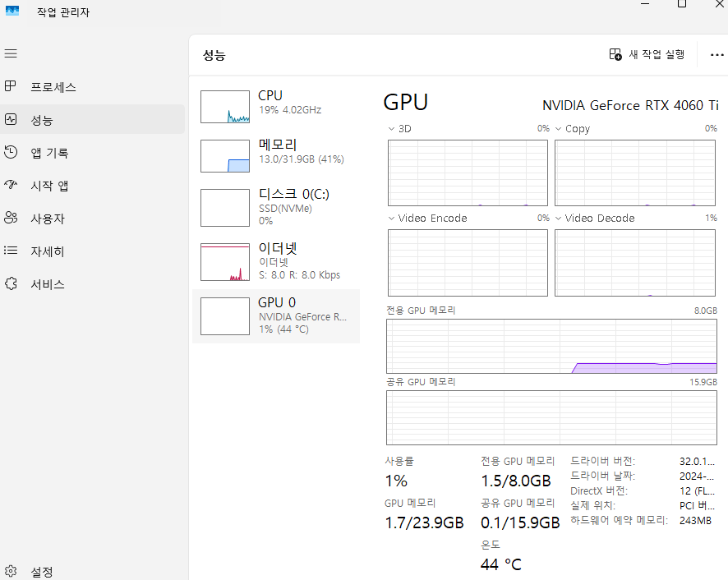728x580 pixels.
Task: Select the 디스크 0(C:) performance entry
Action: [x=276, y=208]
